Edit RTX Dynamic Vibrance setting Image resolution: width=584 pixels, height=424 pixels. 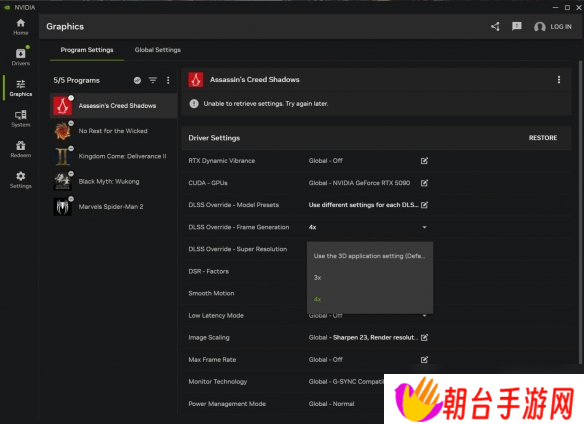tap(424, 161)
